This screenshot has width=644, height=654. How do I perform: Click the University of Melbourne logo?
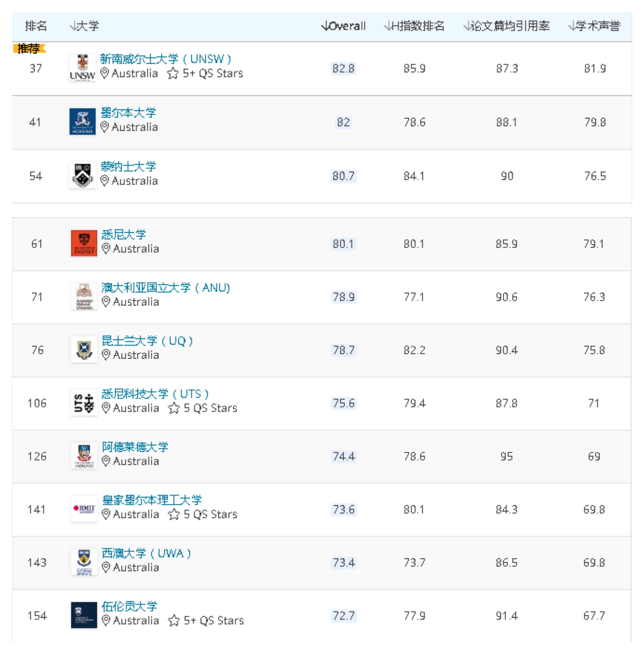82,121
